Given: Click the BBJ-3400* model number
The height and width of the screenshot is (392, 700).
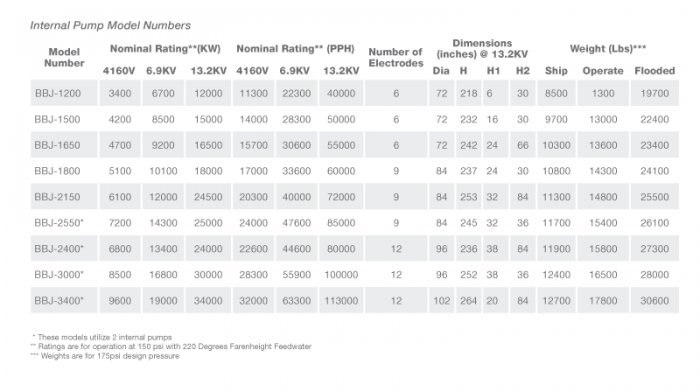Looking at the screenshot, I should coord(59,300).
